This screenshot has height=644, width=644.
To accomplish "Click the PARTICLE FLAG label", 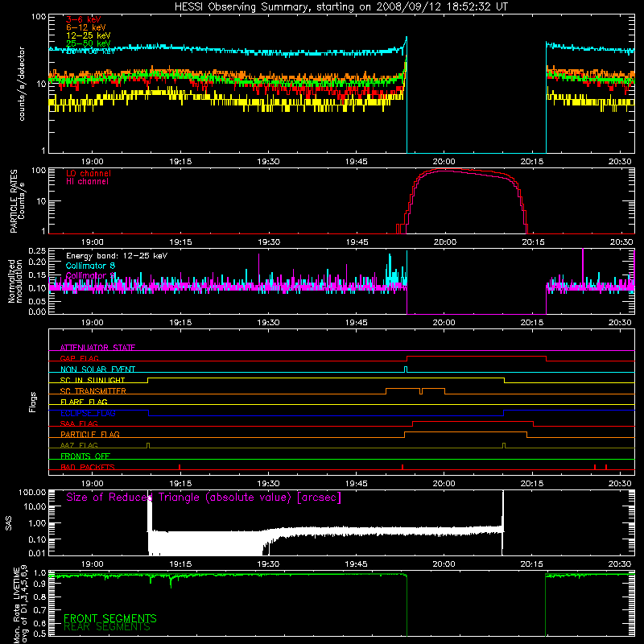I will [90, 434].
